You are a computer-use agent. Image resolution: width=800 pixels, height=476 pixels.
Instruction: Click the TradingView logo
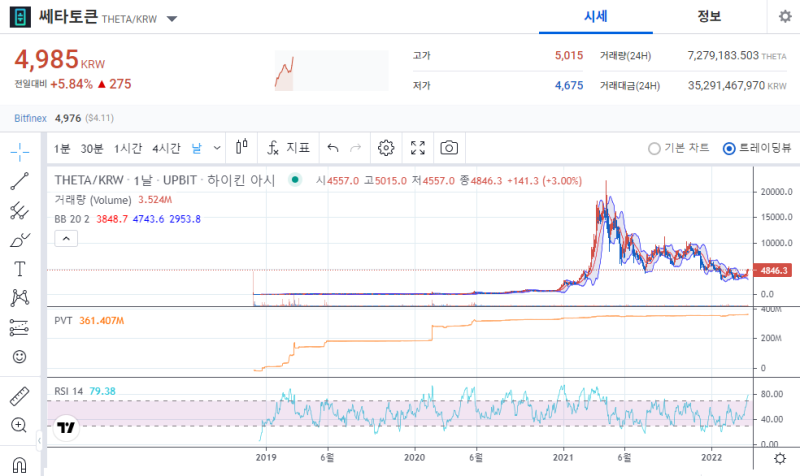(x=66, y=428)
